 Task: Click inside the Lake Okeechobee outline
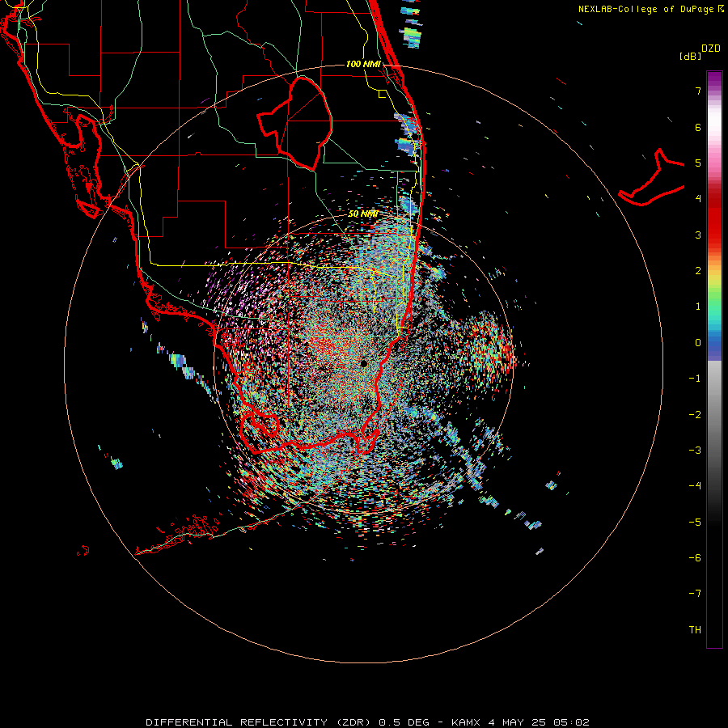pyautogui.click(x=302, y=123)
